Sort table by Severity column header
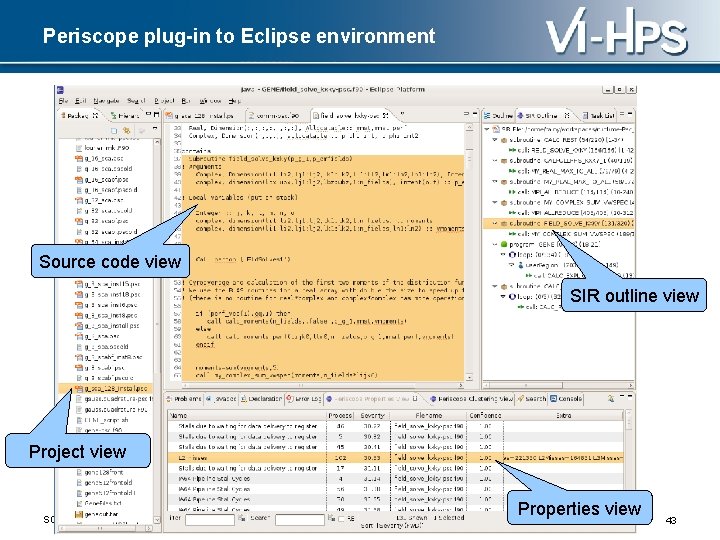Image resolution: width=720 pixels, height=540 pixels. [x=372, y=415]
